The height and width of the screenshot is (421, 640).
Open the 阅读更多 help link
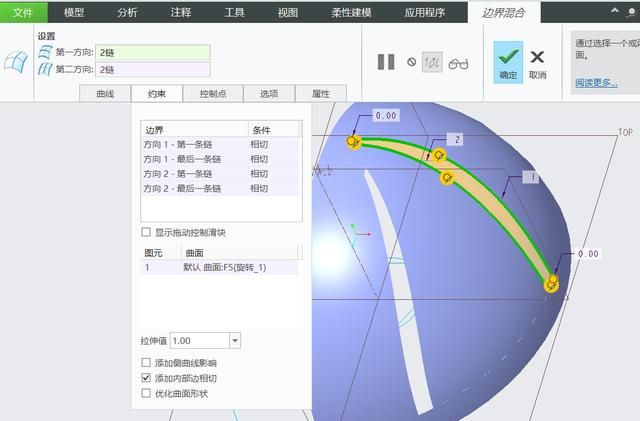click(596, 83)
